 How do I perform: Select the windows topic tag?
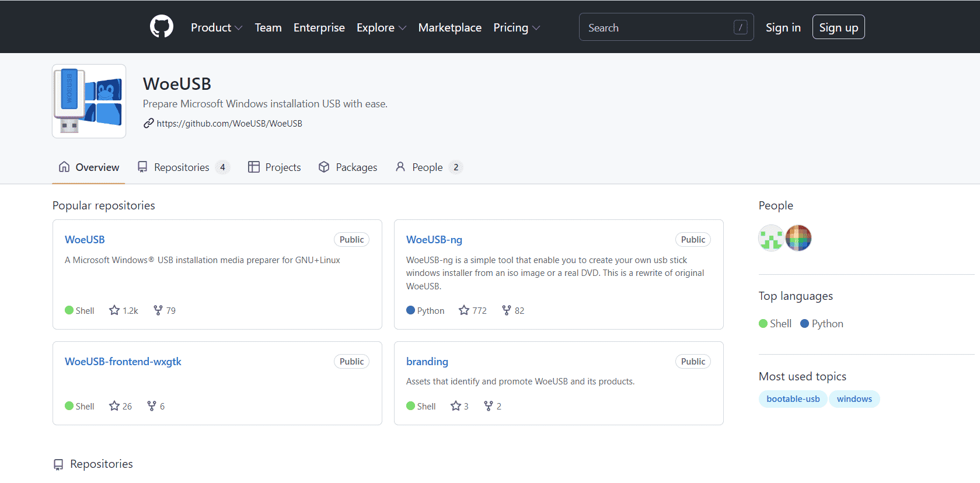(x=854, y=399)
